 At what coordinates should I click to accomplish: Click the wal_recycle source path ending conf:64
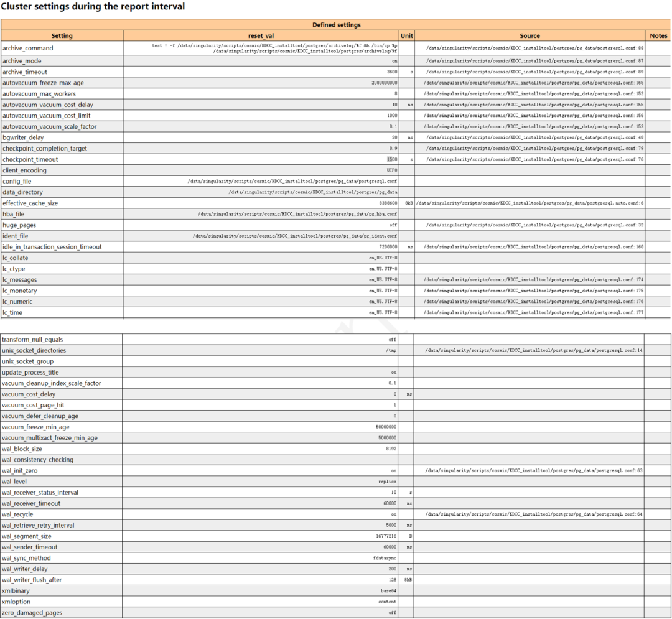tap(534, 514)
